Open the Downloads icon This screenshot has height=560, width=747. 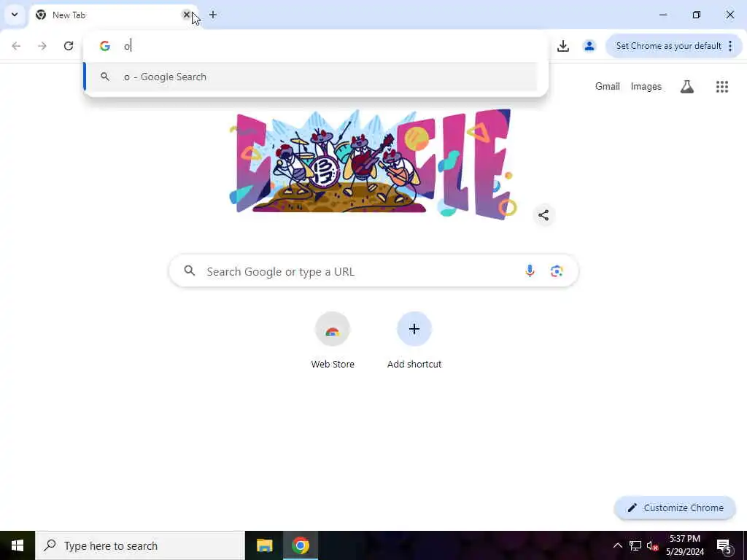pos(563,46)
